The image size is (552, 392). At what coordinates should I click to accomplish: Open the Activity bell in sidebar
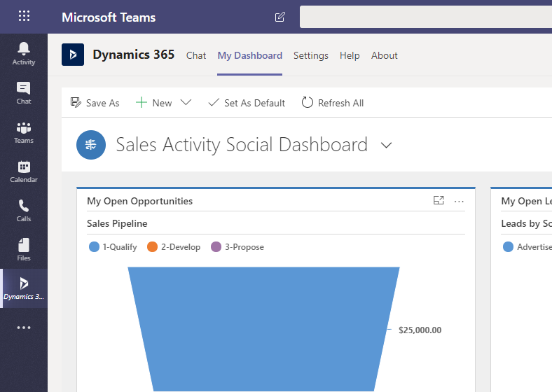24,53
